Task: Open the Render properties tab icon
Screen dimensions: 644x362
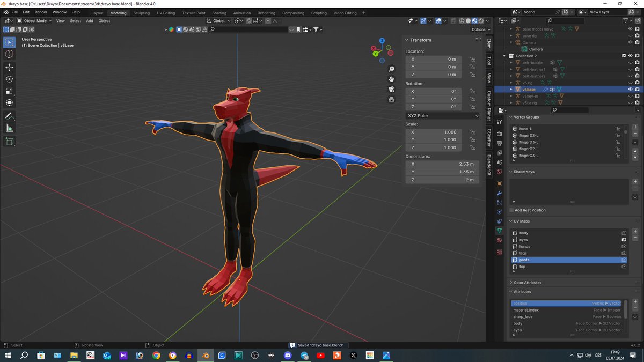Action: coord(499,134)
